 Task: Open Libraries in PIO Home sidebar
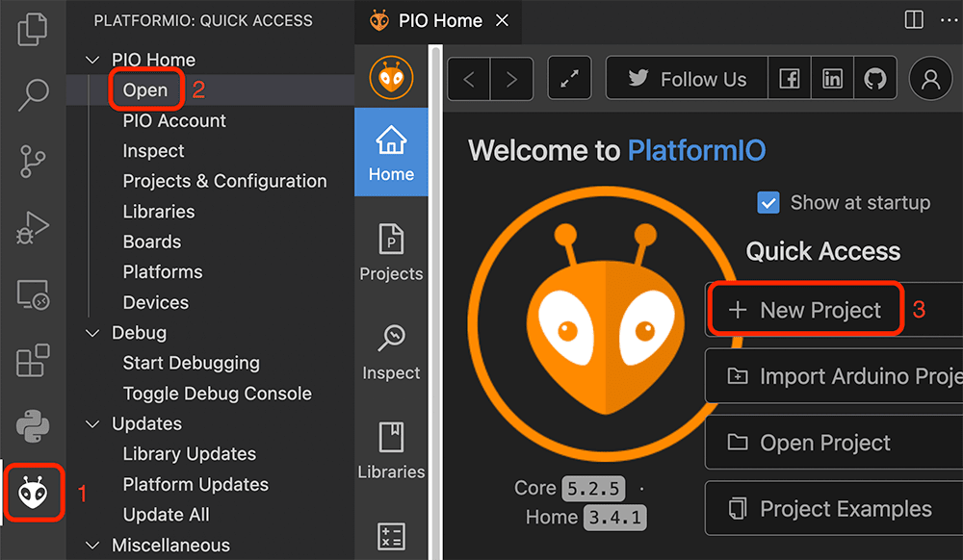[391, 450]
